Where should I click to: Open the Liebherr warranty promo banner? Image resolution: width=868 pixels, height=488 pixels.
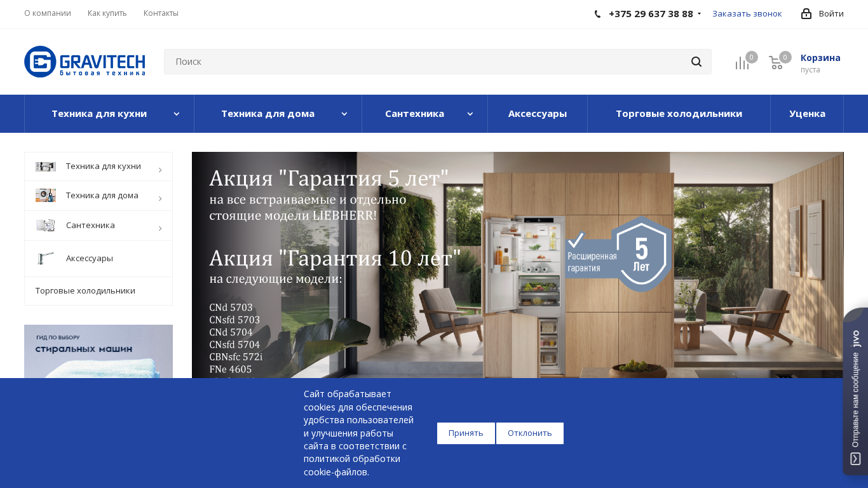click(x=518, y=265)
